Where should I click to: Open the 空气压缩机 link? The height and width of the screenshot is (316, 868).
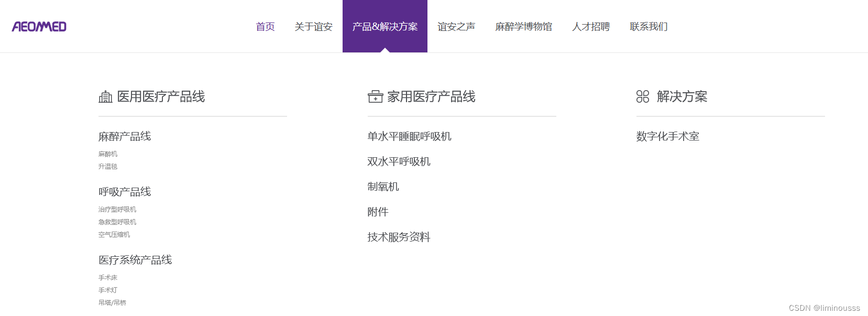(x=114, y=235)
